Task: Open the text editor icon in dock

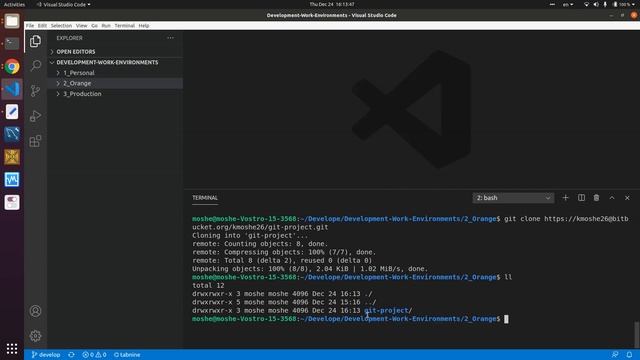Action: tap(12, 111)
